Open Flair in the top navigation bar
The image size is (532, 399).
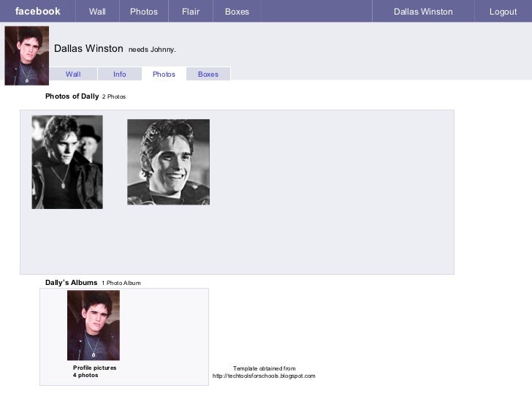click(191, 12)
